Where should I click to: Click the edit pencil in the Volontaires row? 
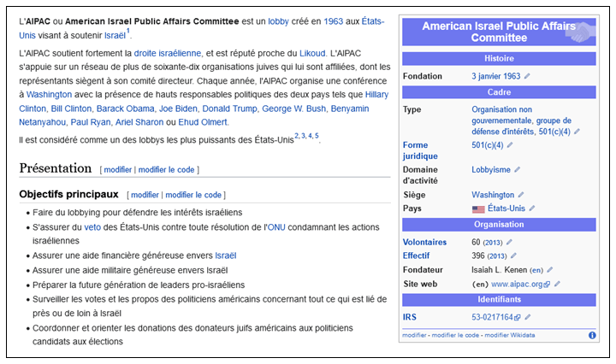509,242
